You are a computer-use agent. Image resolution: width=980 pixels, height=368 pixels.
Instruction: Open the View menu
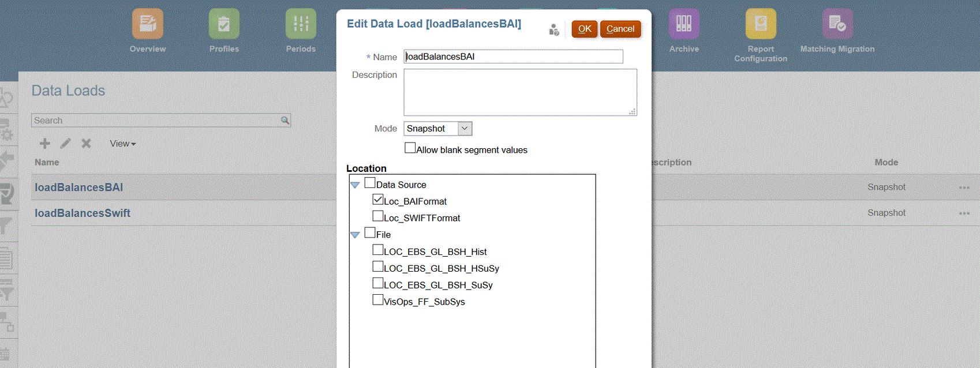point(122,144)
